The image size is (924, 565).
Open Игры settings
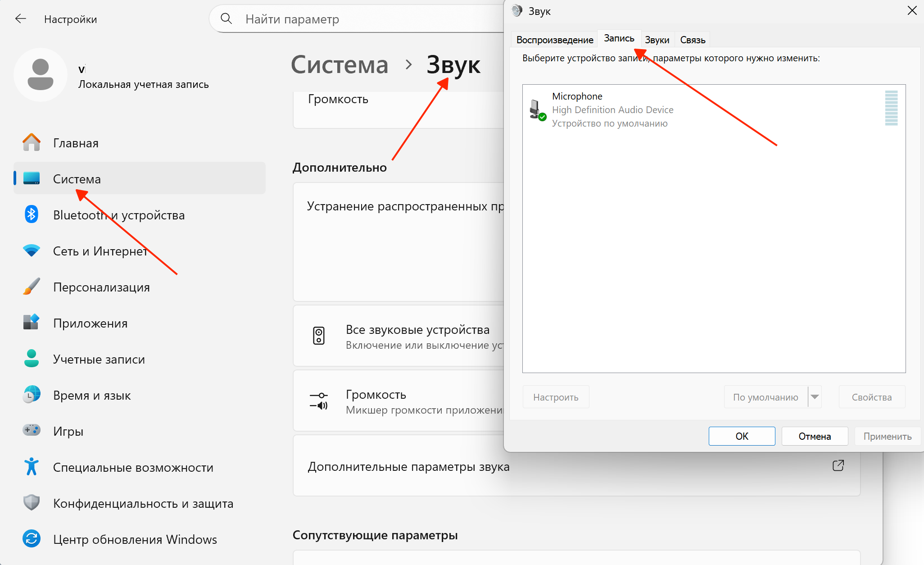pyautogui.click(x=140, y=431)
